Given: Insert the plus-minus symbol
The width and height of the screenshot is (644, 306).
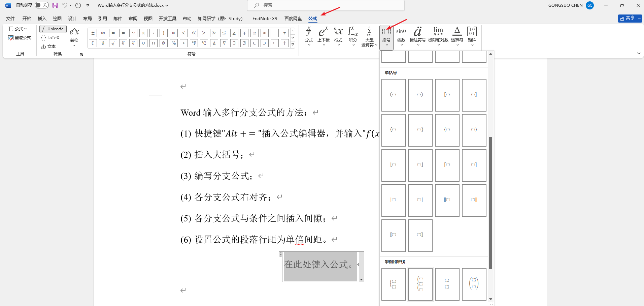Looking at the screenshot, I should 93,33.
